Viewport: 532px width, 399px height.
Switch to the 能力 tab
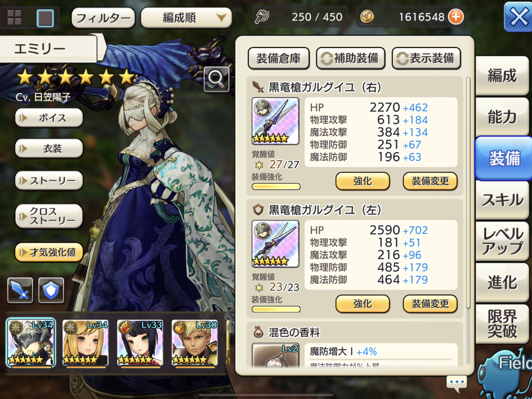(502, 117)
